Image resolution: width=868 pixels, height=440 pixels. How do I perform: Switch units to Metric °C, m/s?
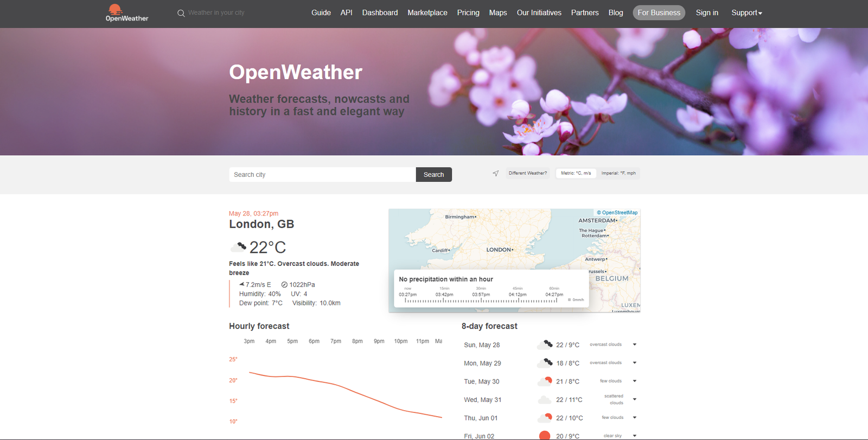[x=576, y=173]
